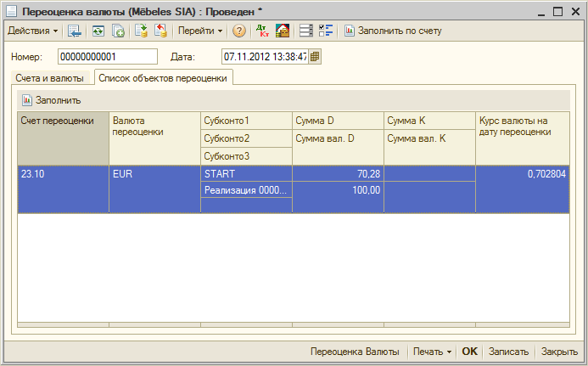Expand the Печать dropdown at bottom

(431, 352)
